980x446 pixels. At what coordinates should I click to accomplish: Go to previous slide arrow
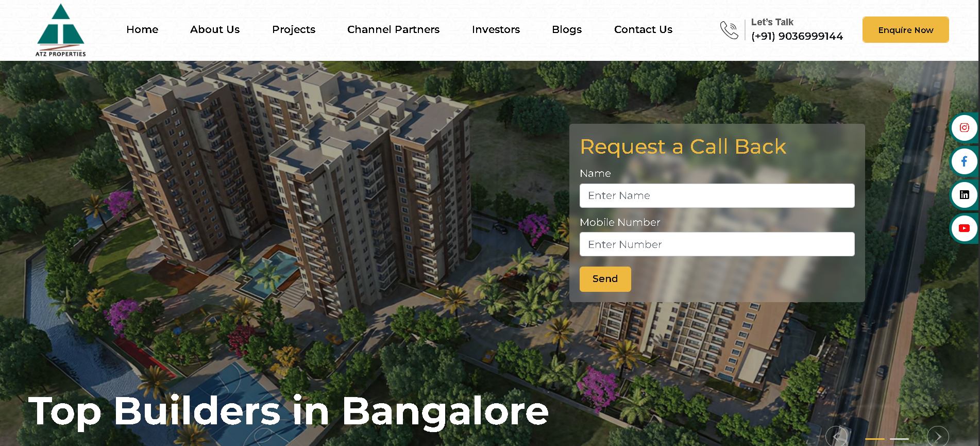[836, 437]
